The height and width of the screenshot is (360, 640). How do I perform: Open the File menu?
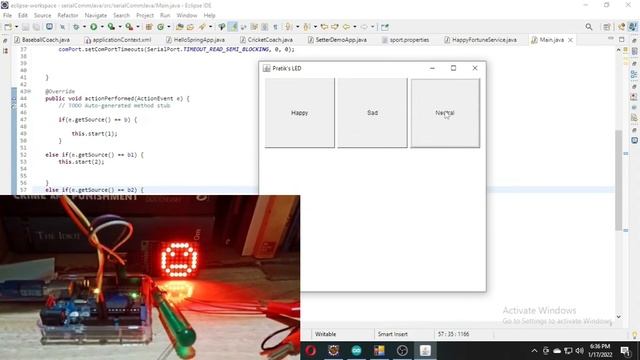pos(7,15)
